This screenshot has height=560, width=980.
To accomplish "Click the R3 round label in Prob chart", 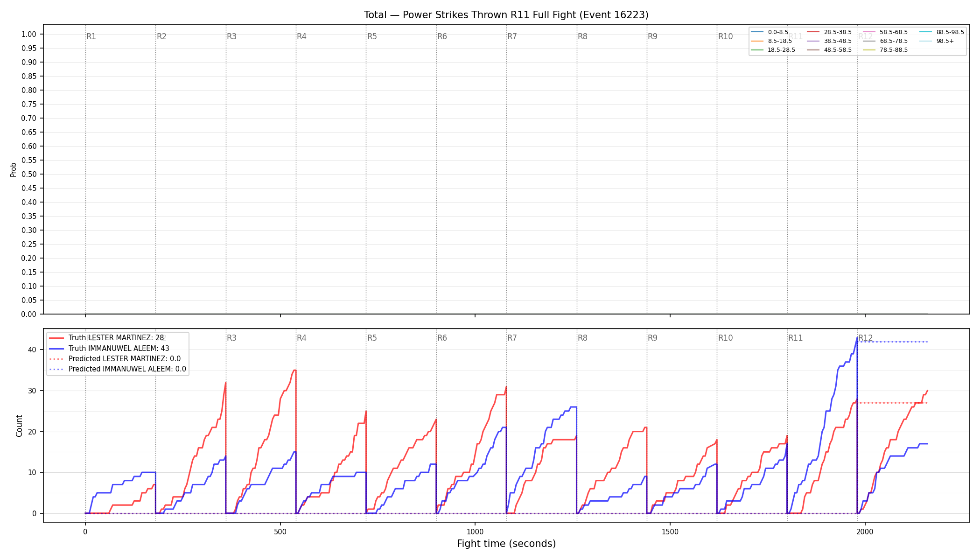I will [231, 36].
